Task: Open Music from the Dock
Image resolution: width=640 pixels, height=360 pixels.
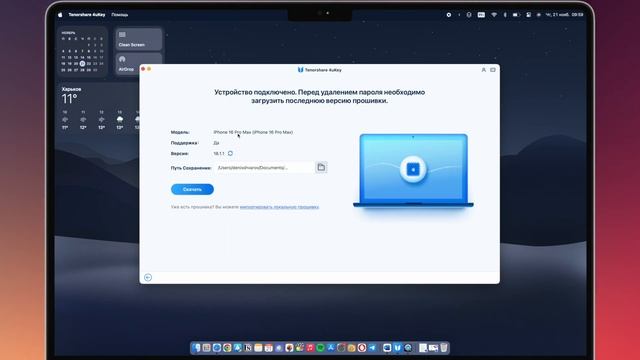Action: point(310,348)
